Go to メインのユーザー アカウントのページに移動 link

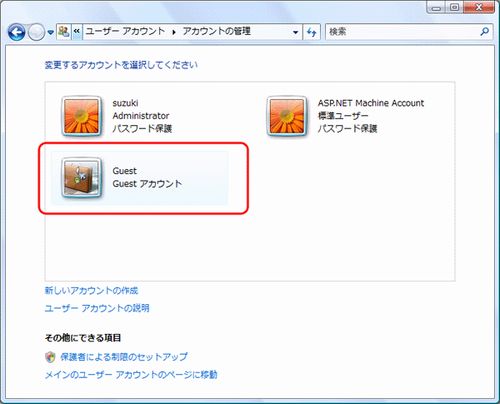coord(131,375)
